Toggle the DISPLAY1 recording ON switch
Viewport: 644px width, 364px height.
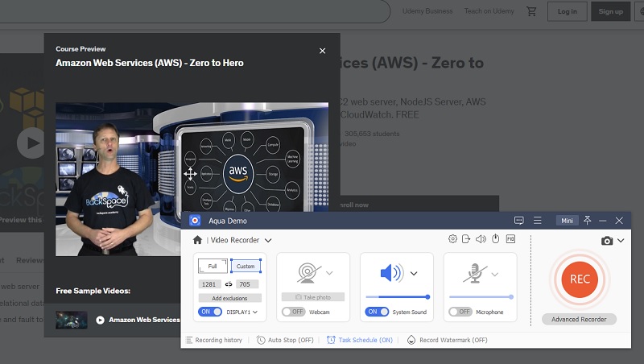click(x=210, y=312)
